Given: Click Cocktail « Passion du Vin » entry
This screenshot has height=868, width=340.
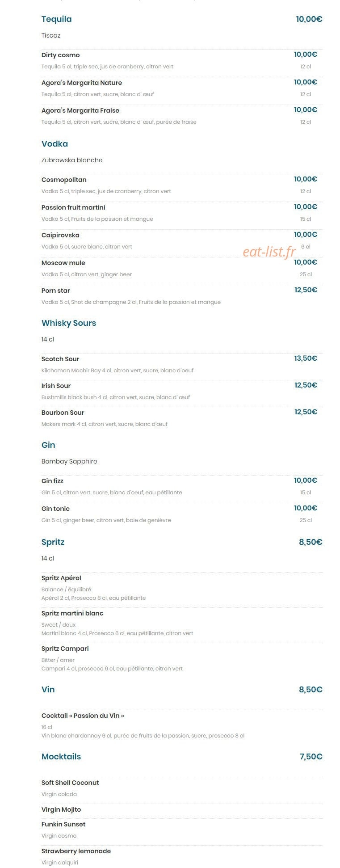Looking at the screenshot, I should pos(83,716).
